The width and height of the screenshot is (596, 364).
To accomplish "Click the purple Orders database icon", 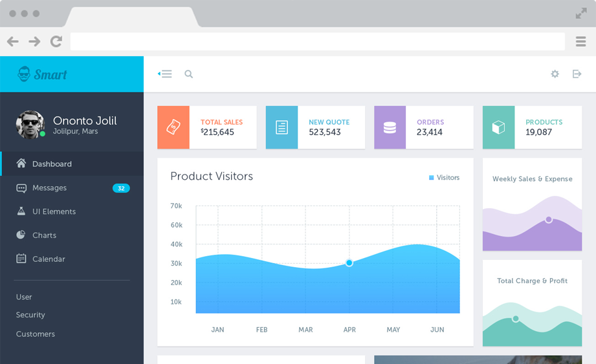I will click(x=390, y=127).
